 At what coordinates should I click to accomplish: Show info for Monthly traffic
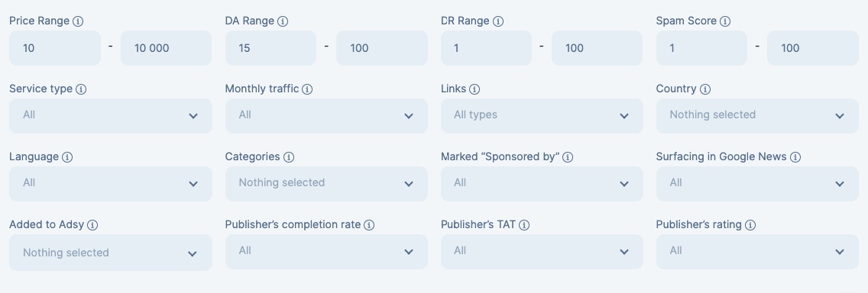point(307,89)
